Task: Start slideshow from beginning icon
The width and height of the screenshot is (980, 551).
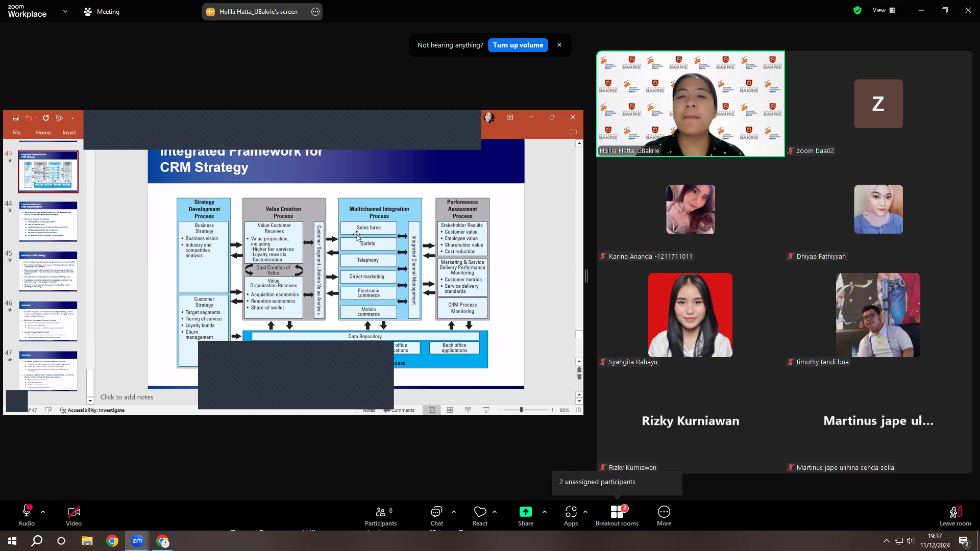Action: (x=59, y=118)
